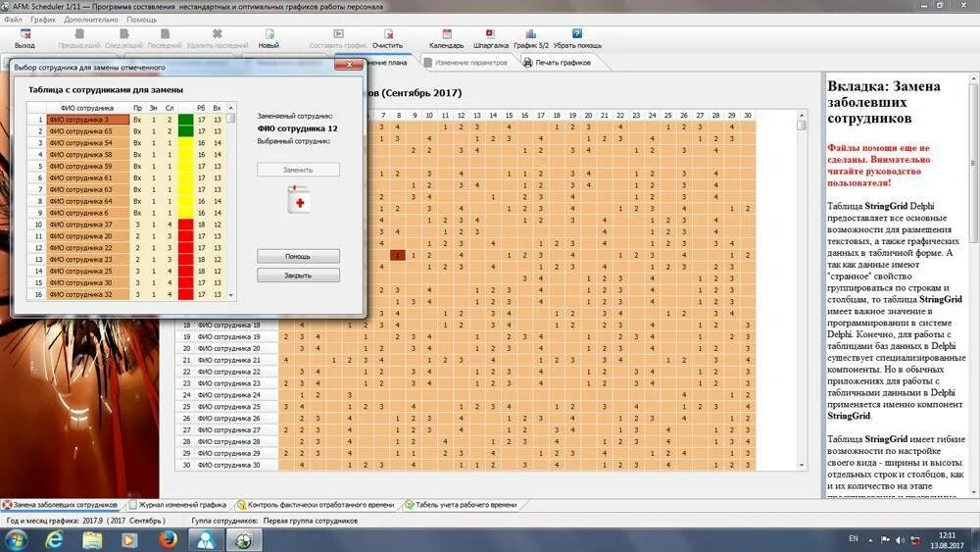Click the ФИО сотрудника column header
Image resolution: width=980 pixels, height=552 pixels.
[x=87, y=108]
